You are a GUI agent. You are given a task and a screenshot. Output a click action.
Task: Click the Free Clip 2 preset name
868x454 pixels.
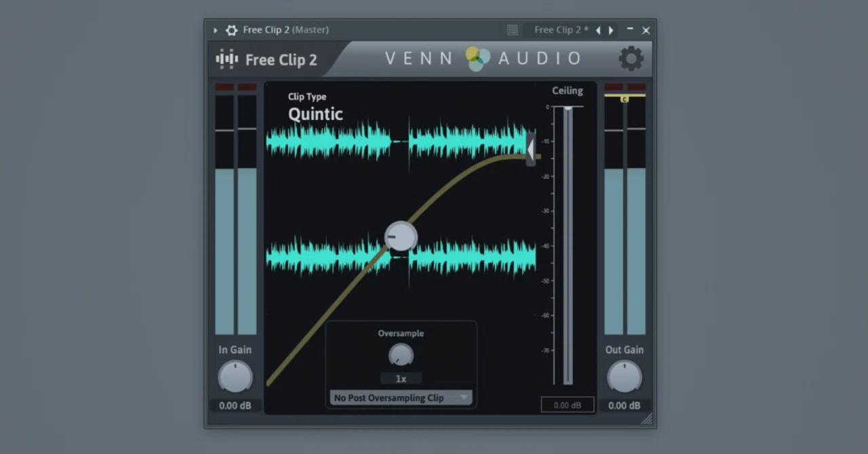561,30
